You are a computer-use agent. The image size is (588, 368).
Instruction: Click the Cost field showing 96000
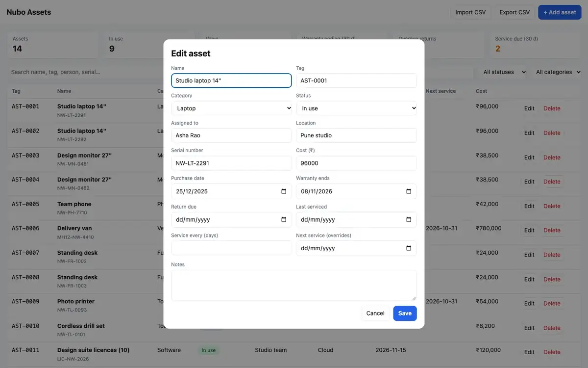tap(356, 163)
